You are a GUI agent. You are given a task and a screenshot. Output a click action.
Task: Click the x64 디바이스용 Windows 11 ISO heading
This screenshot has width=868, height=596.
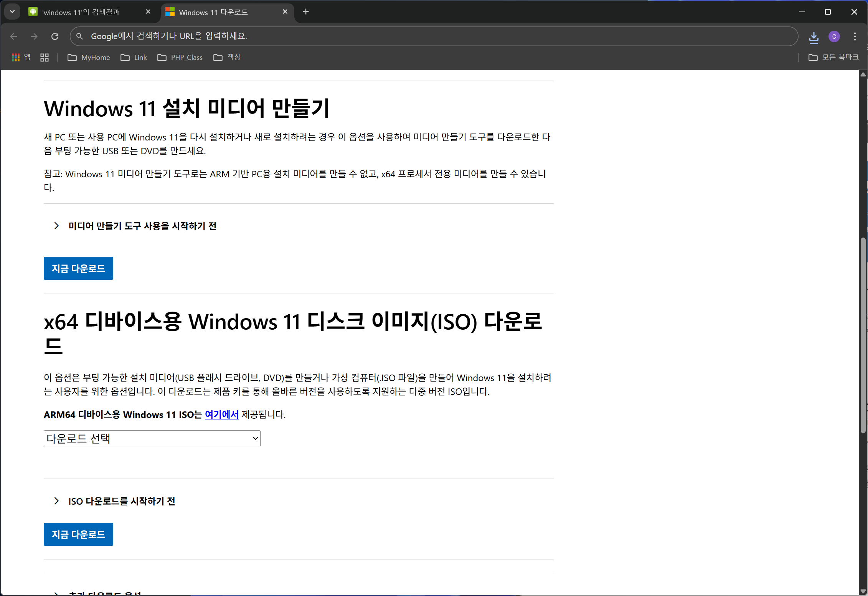pos(293,334)
